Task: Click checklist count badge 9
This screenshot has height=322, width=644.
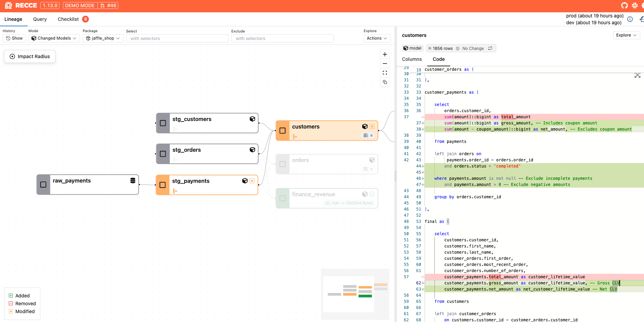Action: (85, 19)
